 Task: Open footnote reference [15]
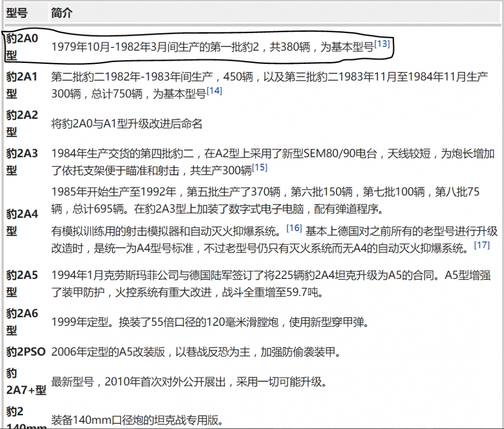[260, 167]
